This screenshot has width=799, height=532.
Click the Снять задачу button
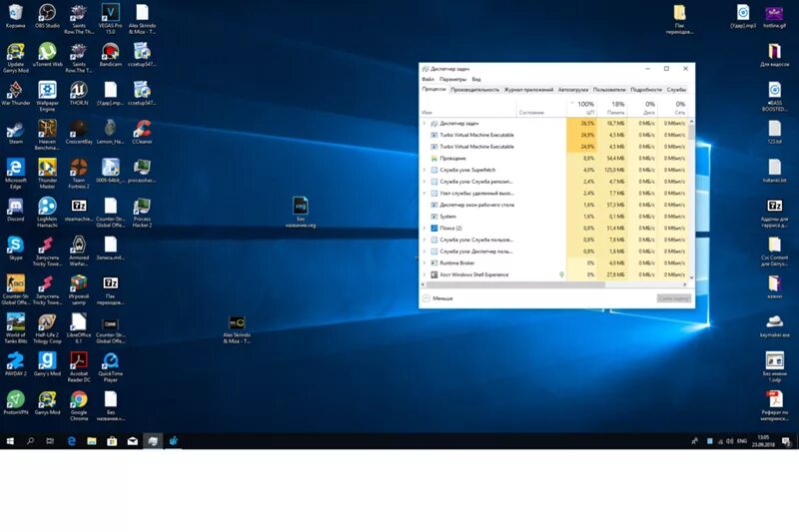[673, 298]
